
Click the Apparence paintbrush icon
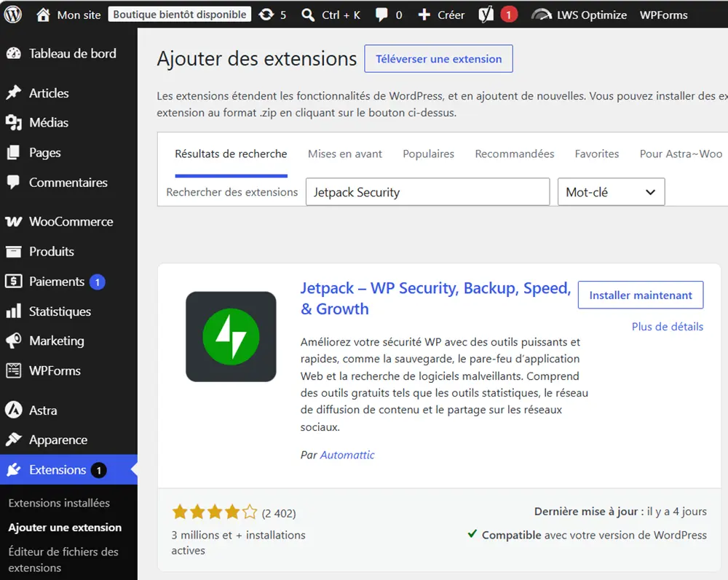pyautogui.click(x=13, y=440)
